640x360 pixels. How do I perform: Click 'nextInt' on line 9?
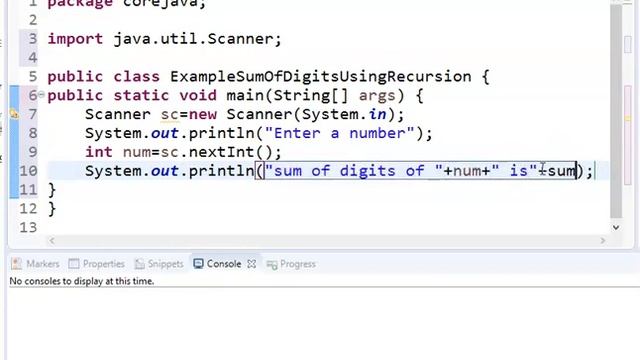click(221, 152)
